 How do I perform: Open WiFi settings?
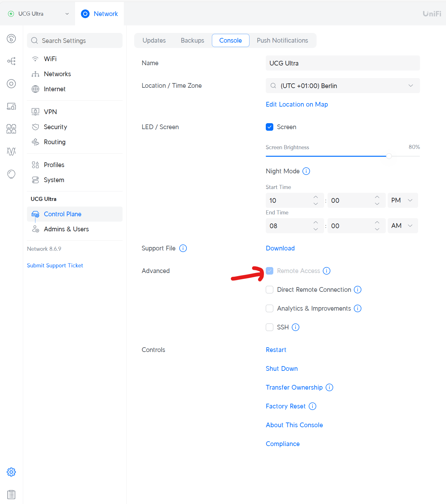pos(75,59)
